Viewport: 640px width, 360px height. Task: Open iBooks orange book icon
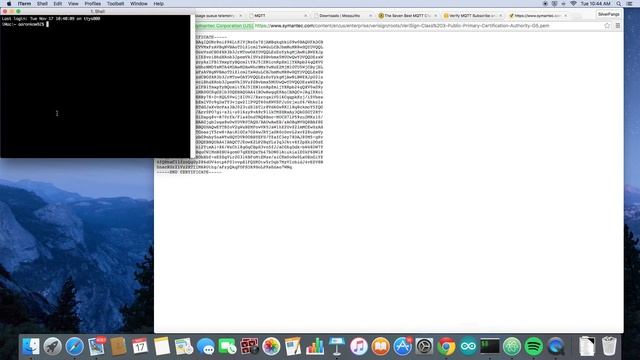(x=380, y=347)
